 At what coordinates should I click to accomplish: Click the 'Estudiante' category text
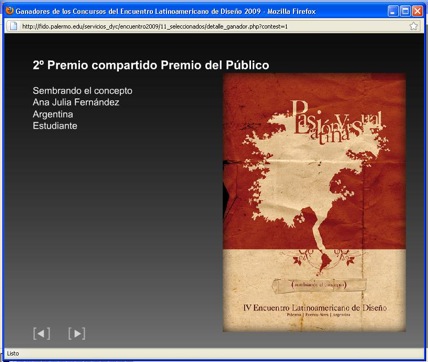55,126
